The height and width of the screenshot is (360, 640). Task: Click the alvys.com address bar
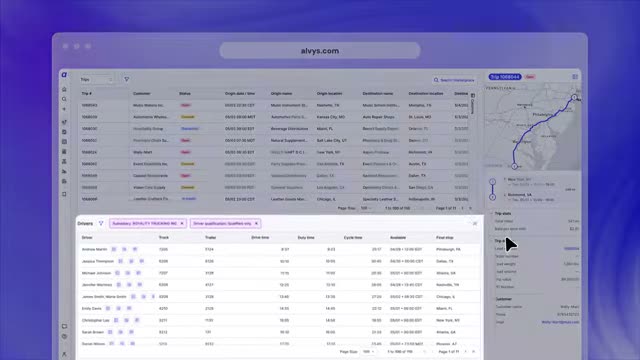320,51
